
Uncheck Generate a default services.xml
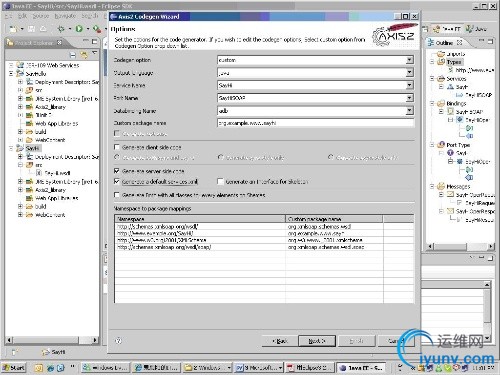pyautogui.click(x=117, y=182)
